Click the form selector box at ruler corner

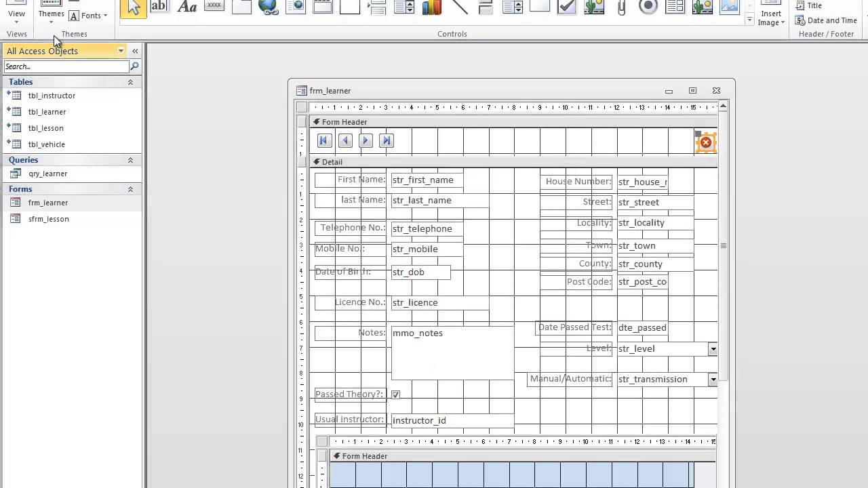(x=302, y=107)
